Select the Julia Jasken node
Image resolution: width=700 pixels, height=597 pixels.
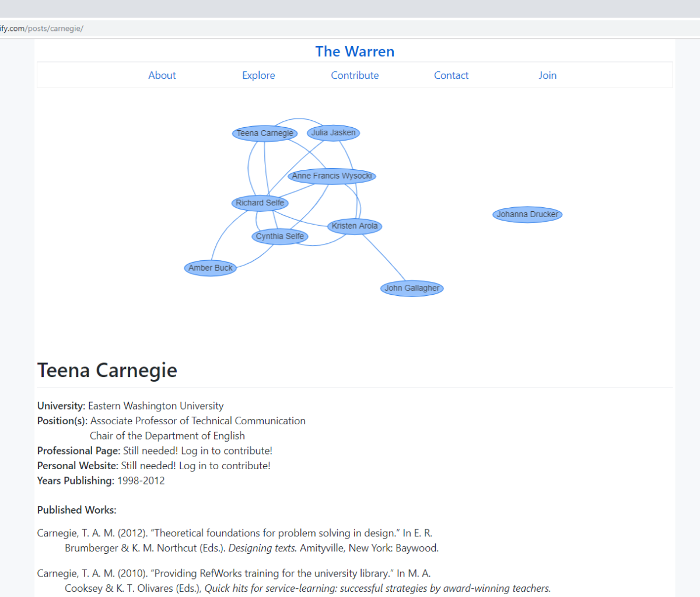pyautogui.click(x=333, y=133)
